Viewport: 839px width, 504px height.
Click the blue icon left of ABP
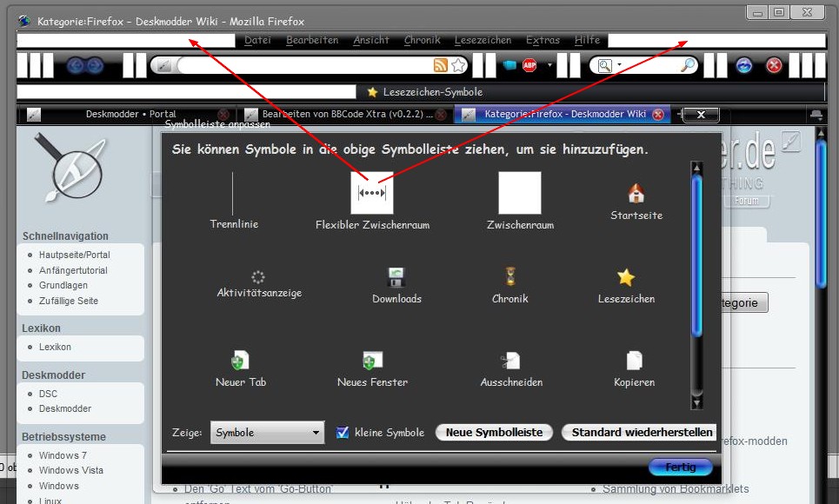click(510, 65)
